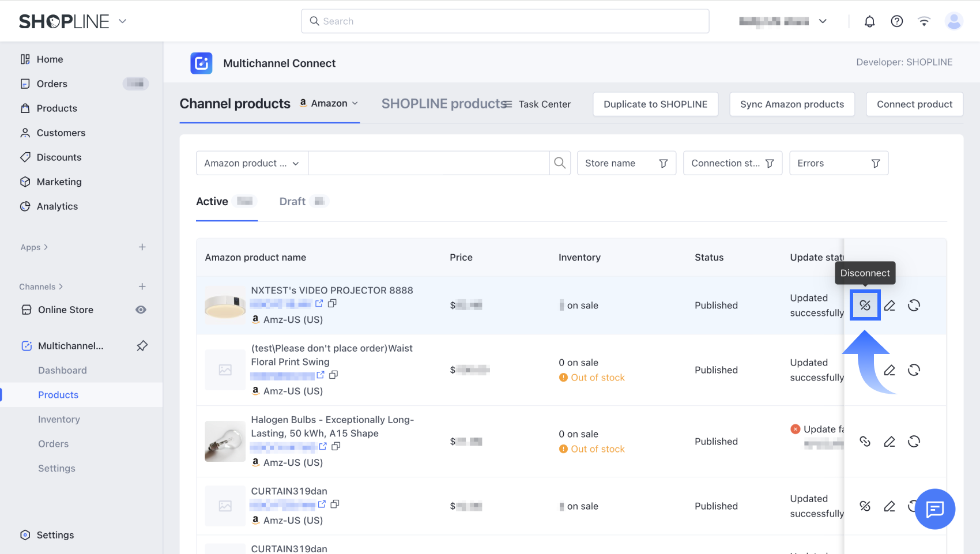Open the Store name filter
Image resolution: width=980 pixels, height=554 pixels.
[626, 163]
